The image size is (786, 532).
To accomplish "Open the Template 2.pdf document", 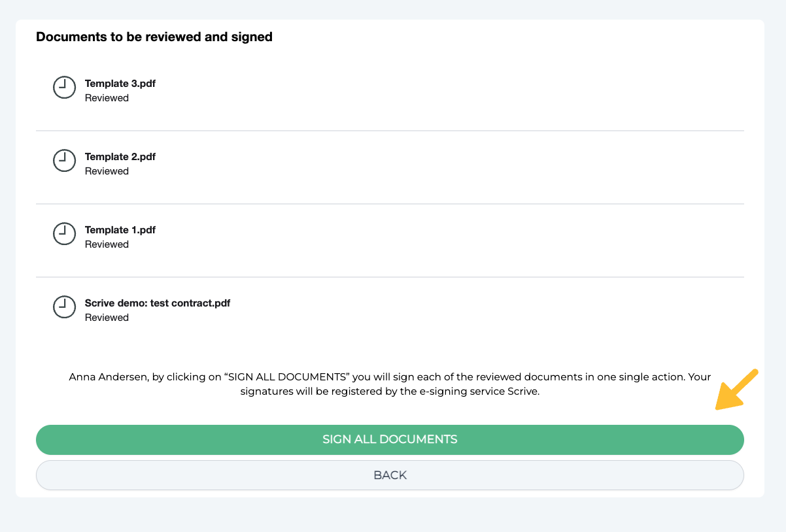I will click(120, 157).
